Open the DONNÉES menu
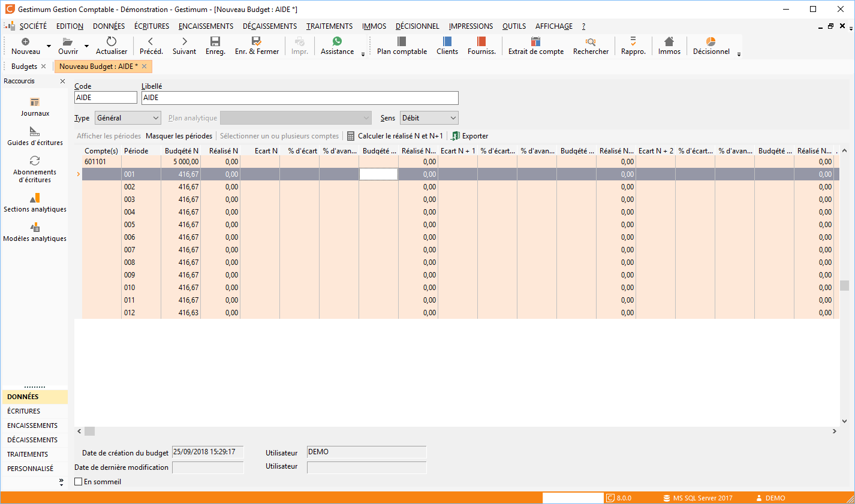This screenshot has width=855, height=504. [109, 26]
